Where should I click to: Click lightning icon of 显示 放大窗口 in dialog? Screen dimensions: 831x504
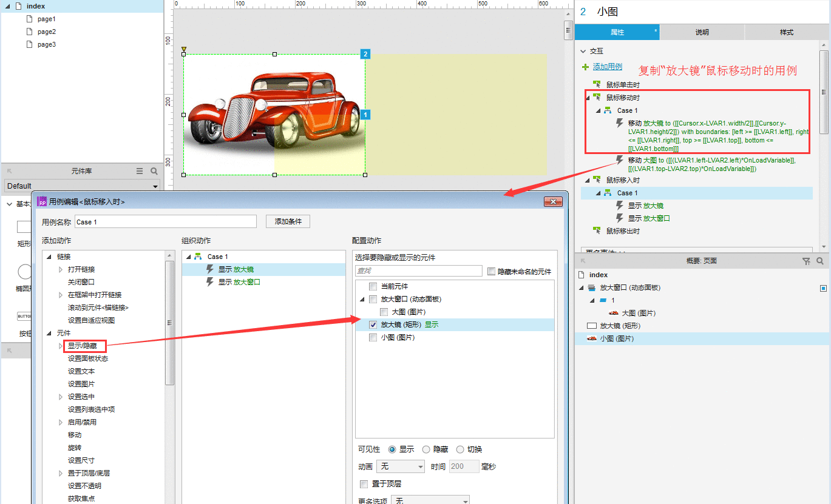[x=210, y=282]
